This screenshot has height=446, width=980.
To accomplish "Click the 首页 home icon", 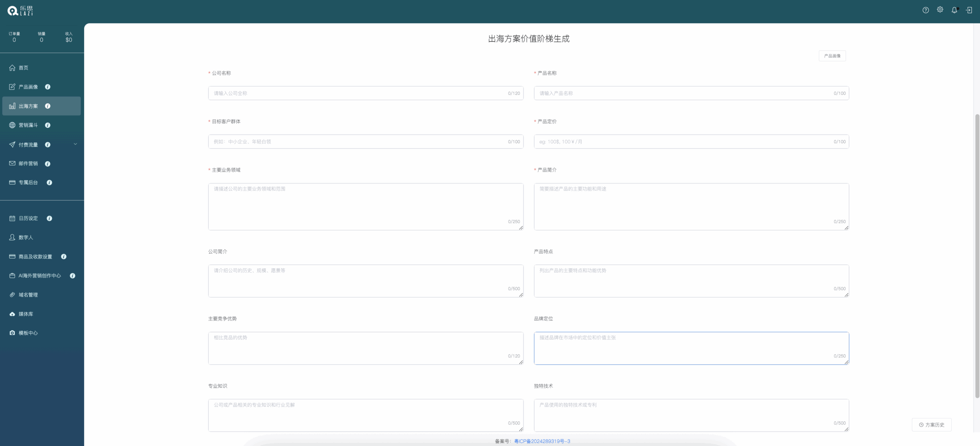I will tap(12, 68).
